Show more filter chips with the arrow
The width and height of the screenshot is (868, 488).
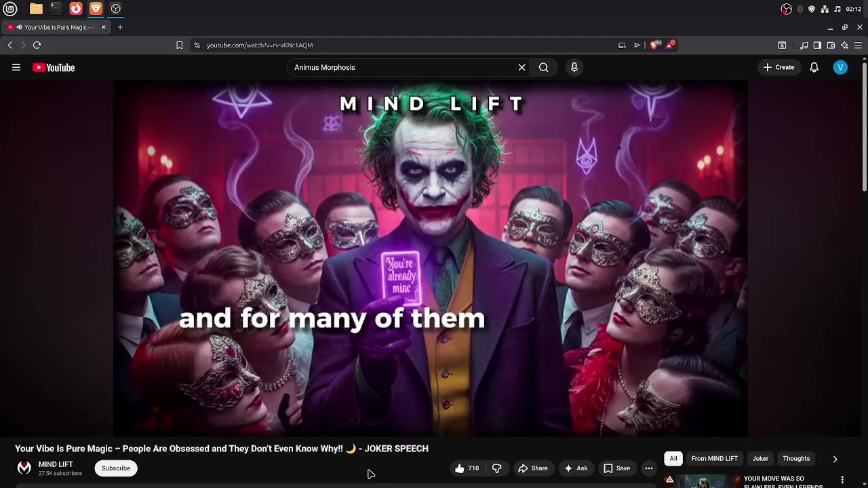[x=835, y=459]
